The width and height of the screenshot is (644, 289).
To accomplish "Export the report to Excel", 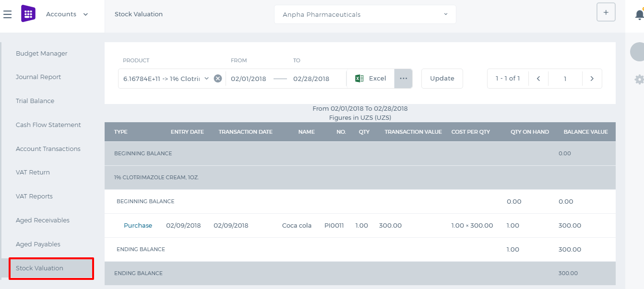I will [370, 79].
